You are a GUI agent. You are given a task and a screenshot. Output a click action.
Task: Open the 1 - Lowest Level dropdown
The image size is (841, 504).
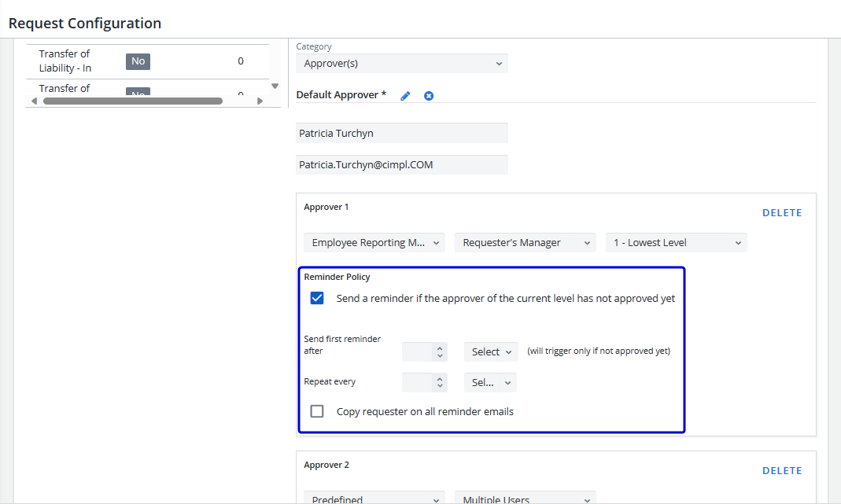coord(676,243)
